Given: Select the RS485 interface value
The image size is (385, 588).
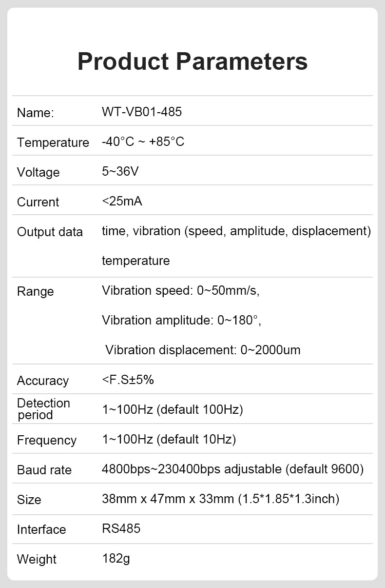Looking at the screenshot, I should tap(121, 528).
